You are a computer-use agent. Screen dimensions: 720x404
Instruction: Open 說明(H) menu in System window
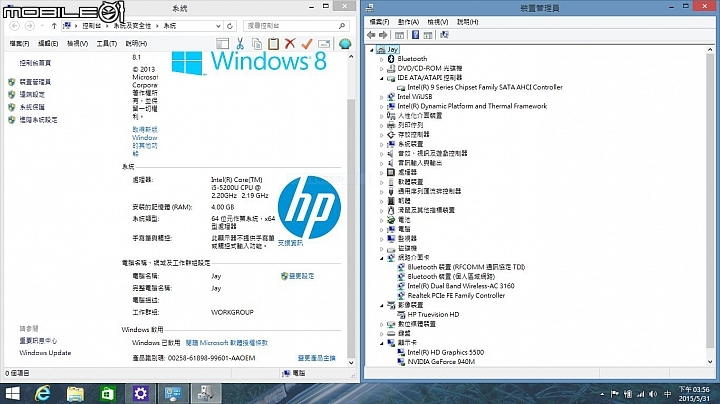point(136,44)
